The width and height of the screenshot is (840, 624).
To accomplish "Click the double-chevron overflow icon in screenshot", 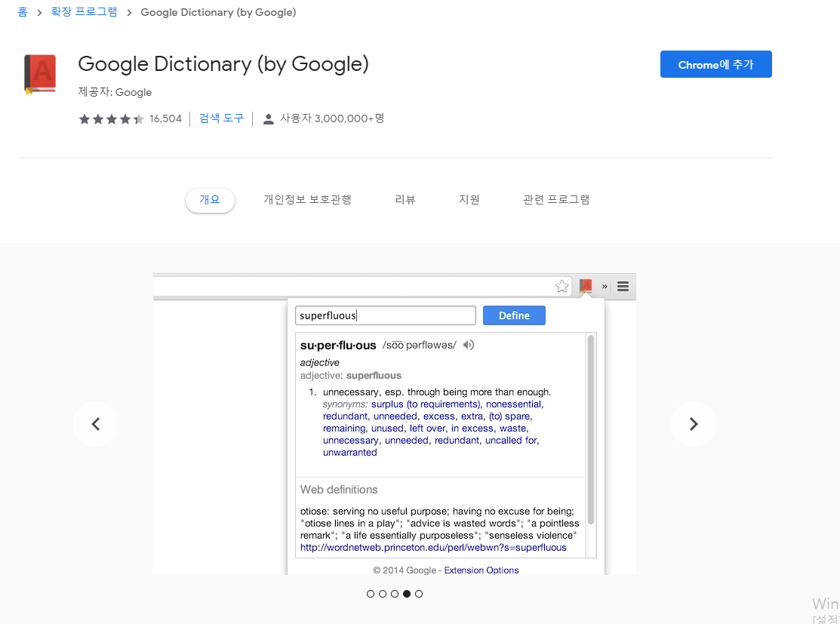I will tap(605, 287).
